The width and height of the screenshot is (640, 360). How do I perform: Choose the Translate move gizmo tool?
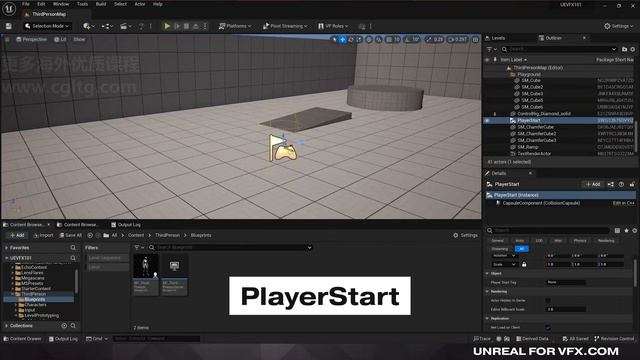[x=342, y=40]
